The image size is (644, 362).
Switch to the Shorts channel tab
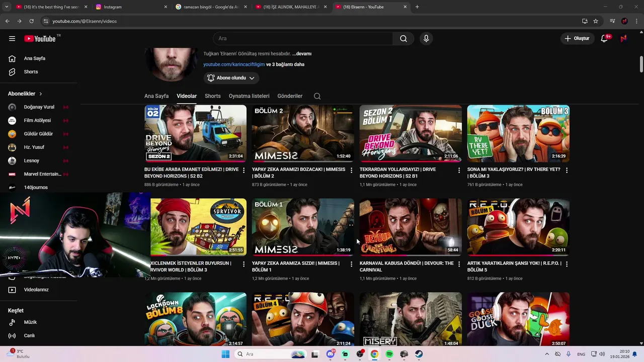tap(213, 96)
